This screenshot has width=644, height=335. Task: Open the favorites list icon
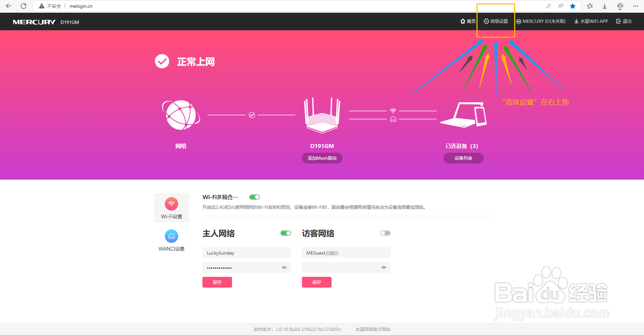590,6
